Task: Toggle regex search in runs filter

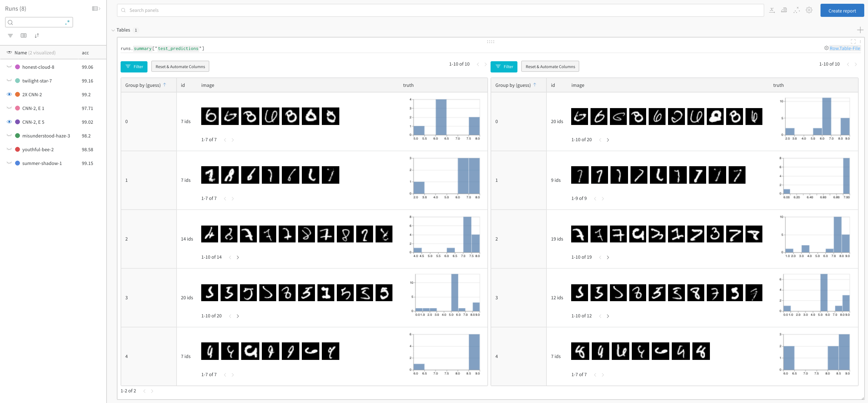Action: tap(67, 22)
